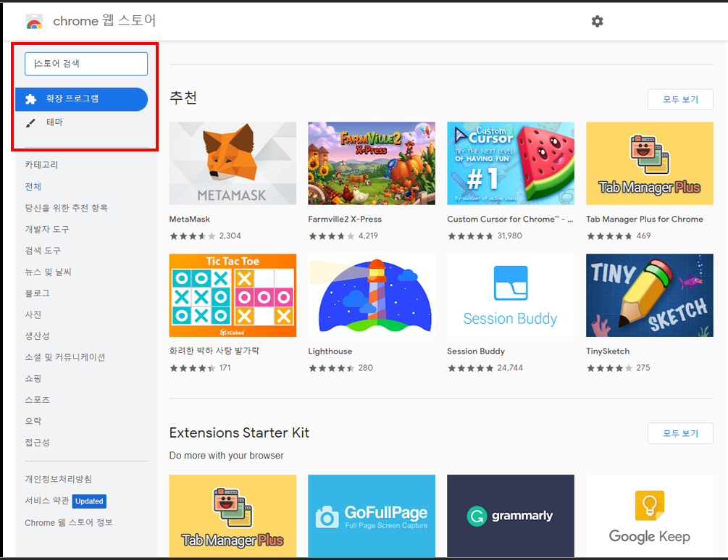Open the GoFullPage thumbnail
The height and width of the screenshot is (560, 728).
pos(372,516)
